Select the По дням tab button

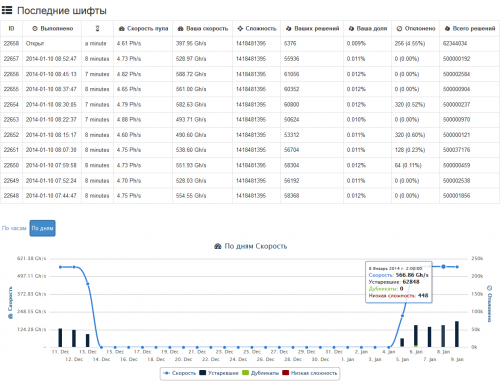point(42,228)
